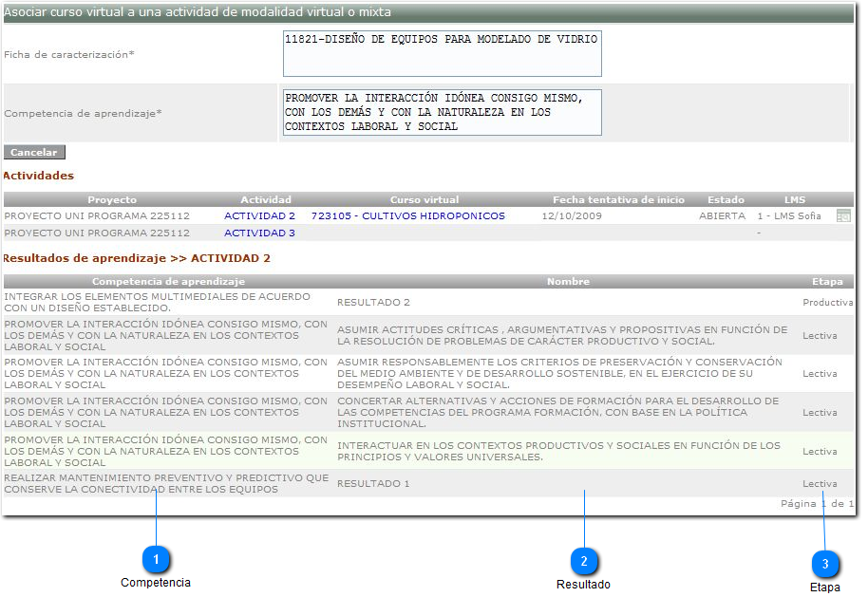Select date 12/10/2009 cell
The width and height of the screenshot is (868, 597).
pos(572,215)
